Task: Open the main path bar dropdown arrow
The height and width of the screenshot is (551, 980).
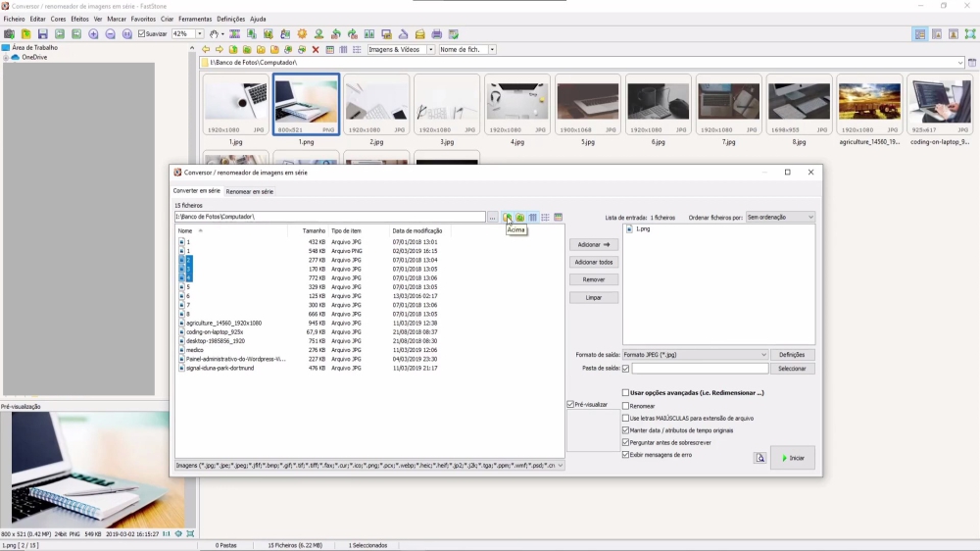Action: pyautogui.click(x=960, y=63)
